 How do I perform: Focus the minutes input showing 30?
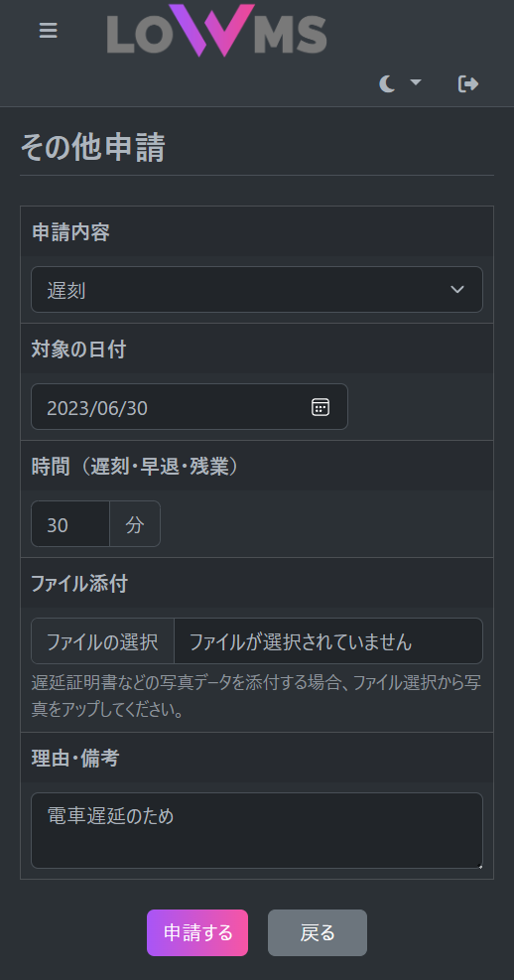point(70,523)
